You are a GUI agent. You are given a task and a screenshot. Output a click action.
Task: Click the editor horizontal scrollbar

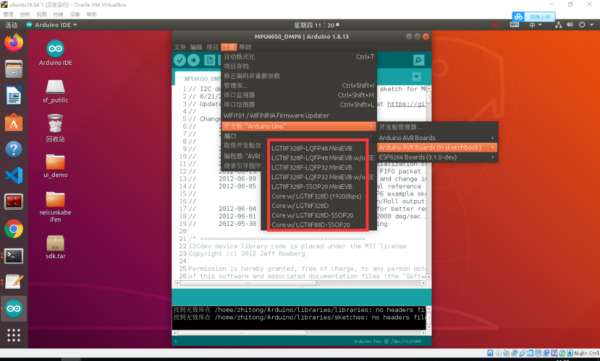[248, 283]
